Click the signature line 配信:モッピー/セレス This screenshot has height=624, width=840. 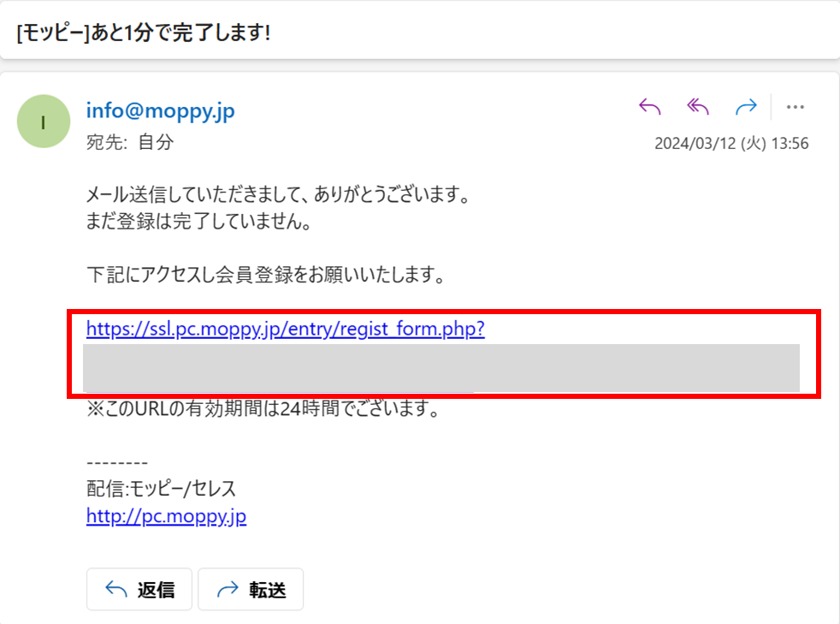point(162,489)
